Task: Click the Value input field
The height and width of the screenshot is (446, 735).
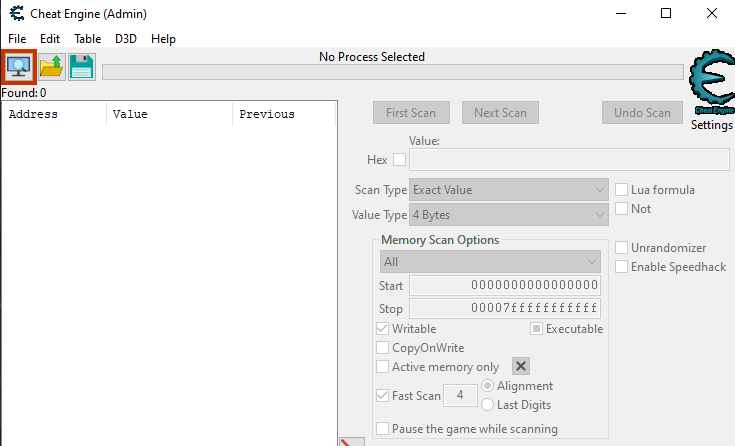Action: point(569,160)
